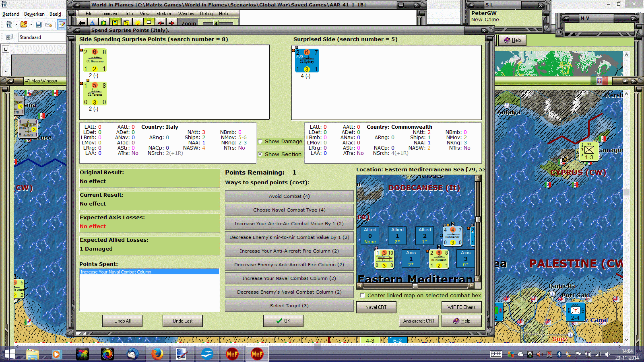Click the 1-3 land unit near Cyprus
644x362 pixels.
pos(589,152)
